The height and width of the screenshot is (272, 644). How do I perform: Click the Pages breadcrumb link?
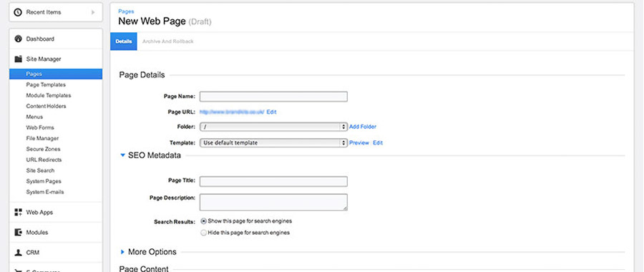pos(126,11)
